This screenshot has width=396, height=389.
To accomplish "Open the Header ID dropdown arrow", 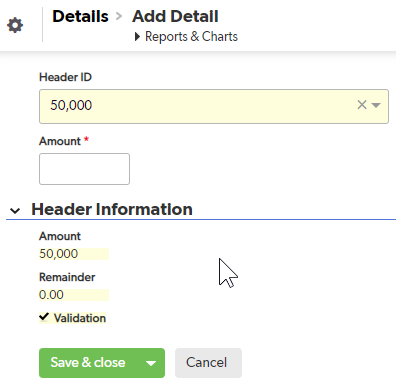I will pos(376,105).
